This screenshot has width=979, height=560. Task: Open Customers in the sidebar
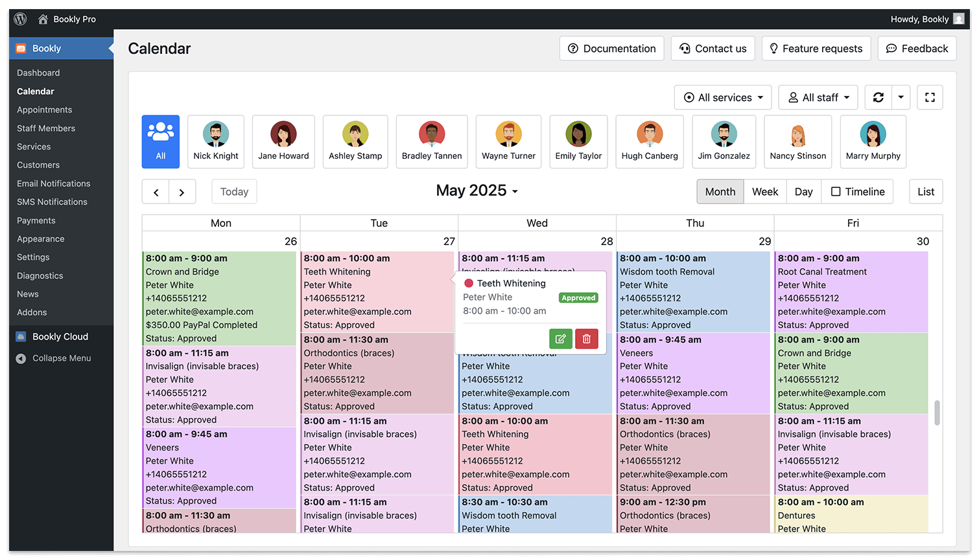tap(38, 165)
